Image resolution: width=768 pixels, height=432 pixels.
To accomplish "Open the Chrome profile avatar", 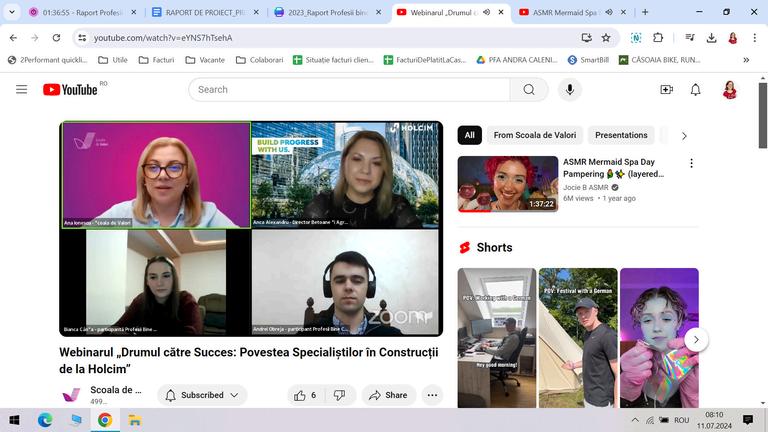I will coord(733,38).
